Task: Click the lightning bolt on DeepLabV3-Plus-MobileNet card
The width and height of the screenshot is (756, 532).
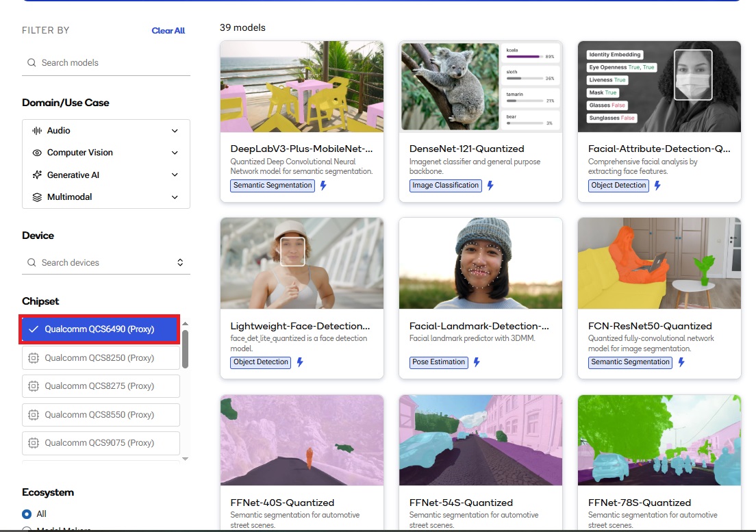Action: pyautogui.click(x=323, y=185)
